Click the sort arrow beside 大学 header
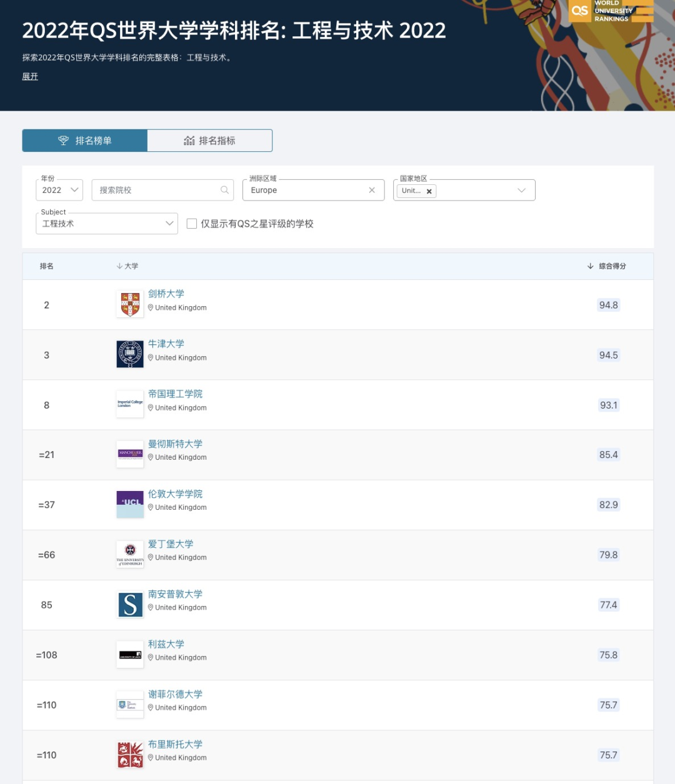 [x=119, y=266]
